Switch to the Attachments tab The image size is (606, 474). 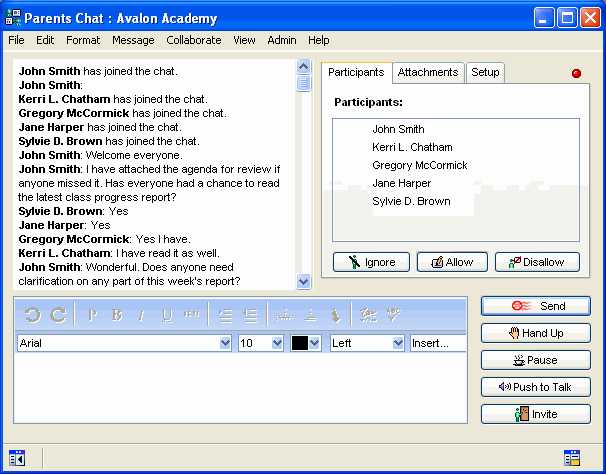point(427,73)
